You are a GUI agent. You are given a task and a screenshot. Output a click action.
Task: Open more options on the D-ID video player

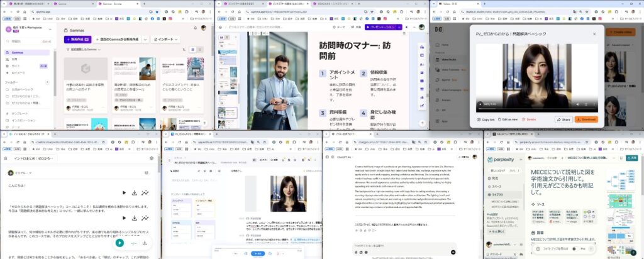pyautogui.click(x=592, y=104)
